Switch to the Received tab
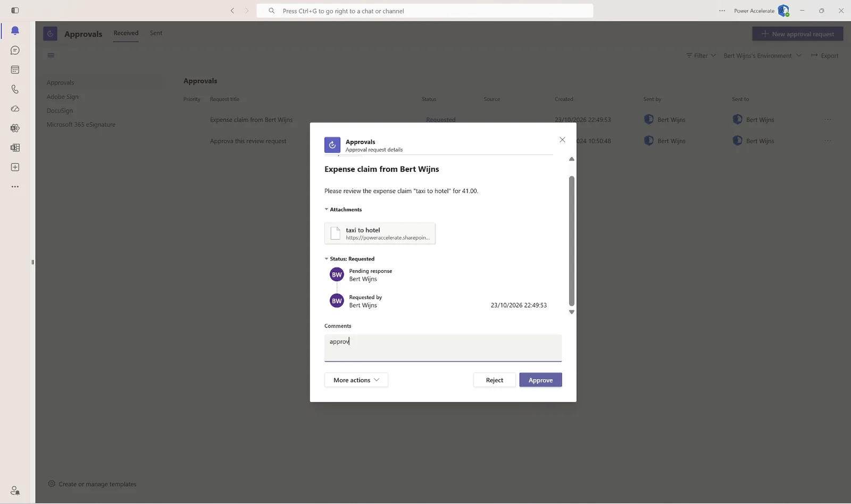Viewport: 851px width, 504px height. tap(126, 33)
